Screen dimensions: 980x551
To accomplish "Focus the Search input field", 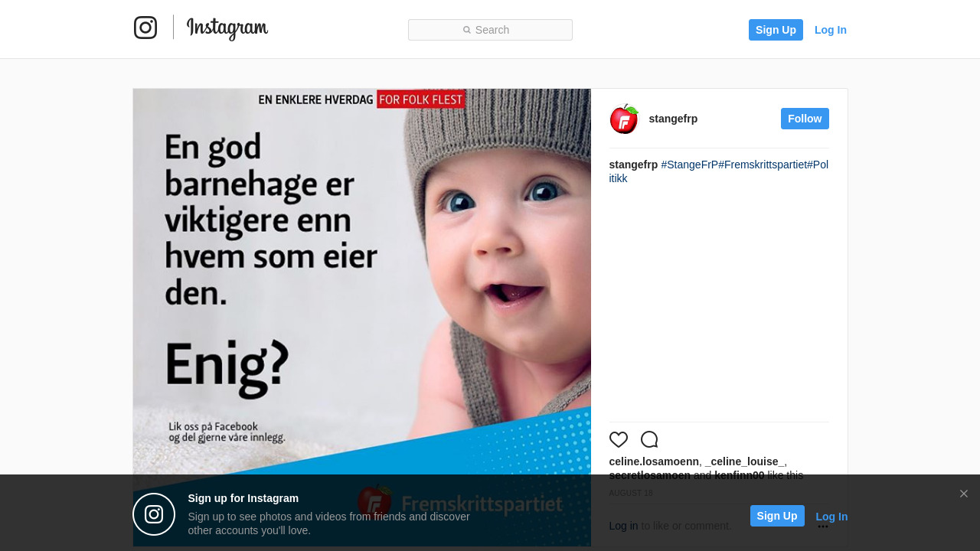I will click(490, 30).
